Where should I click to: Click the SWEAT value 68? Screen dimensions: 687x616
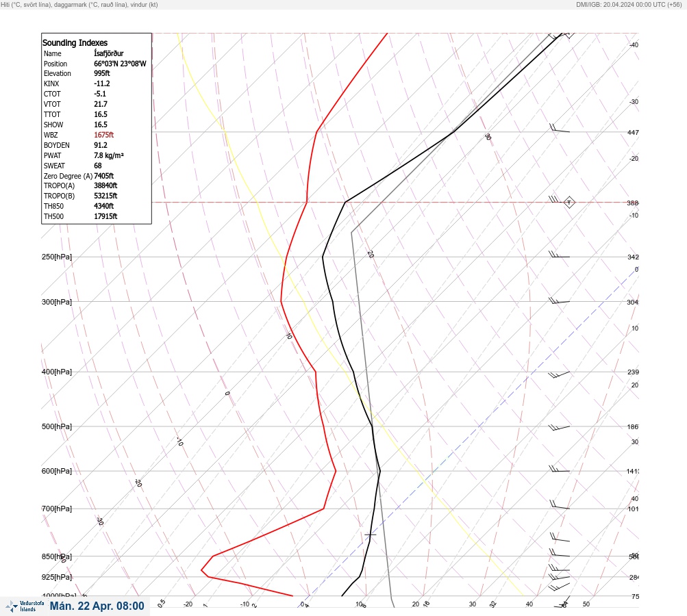(98, 166)
